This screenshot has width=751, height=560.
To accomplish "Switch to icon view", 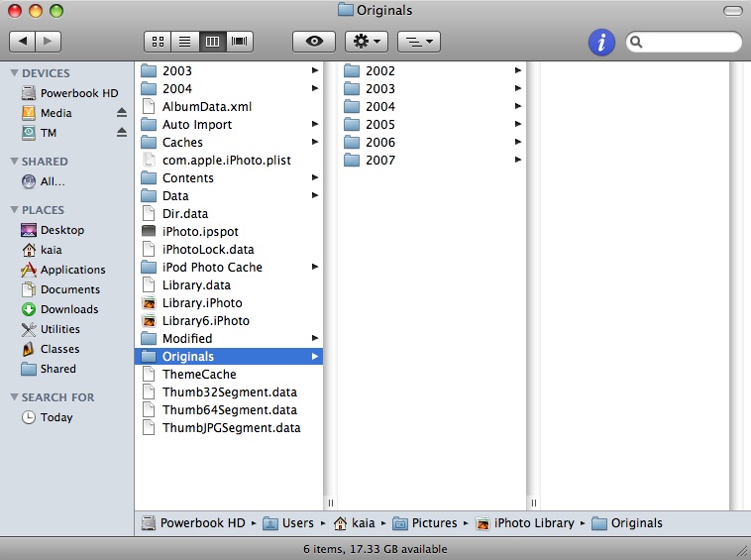I will (158, 42).
